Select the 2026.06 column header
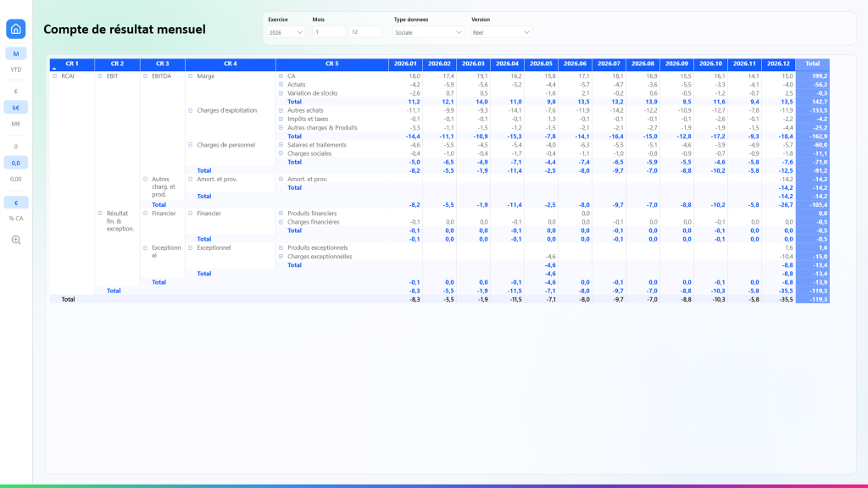The width and height of the screenshot is (868, 488). click(575, 64)
